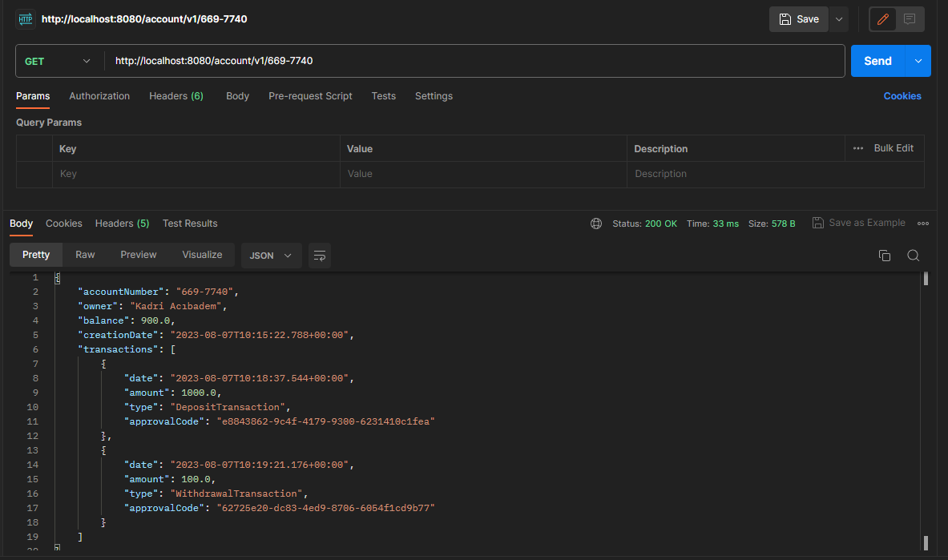The height and width of the screenshot is (560, 948).
Task: Open the Cookies link
Action: click(902, 96)
